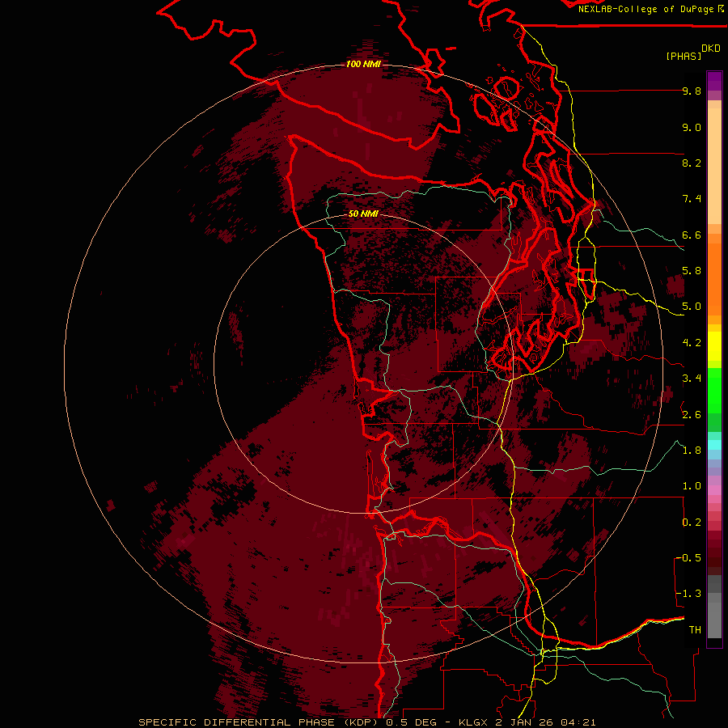Click the 5.0 scale value
Viewport: 728px width, 728px height.
click(692, 307)
